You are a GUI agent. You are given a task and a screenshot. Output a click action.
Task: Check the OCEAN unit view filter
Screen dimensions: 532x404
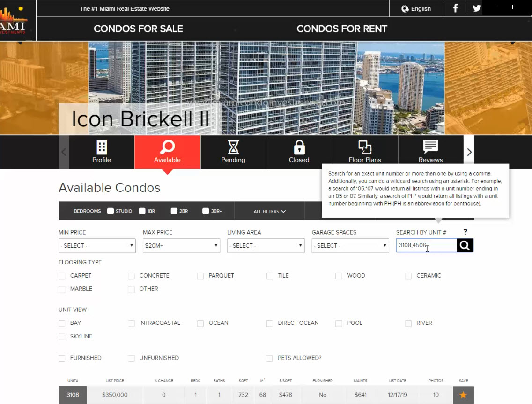[200, 323]
